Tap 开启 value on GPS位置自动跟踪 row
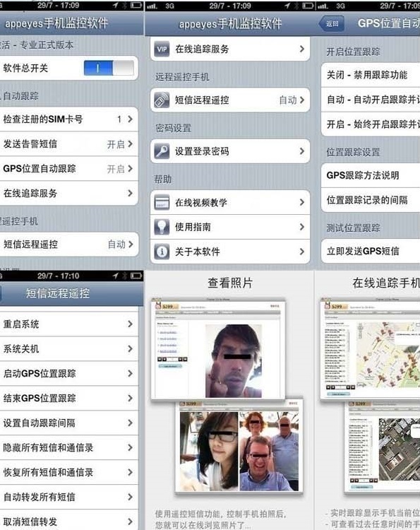Viewport: 420px width, 530px height. click(x=116, y=169)
